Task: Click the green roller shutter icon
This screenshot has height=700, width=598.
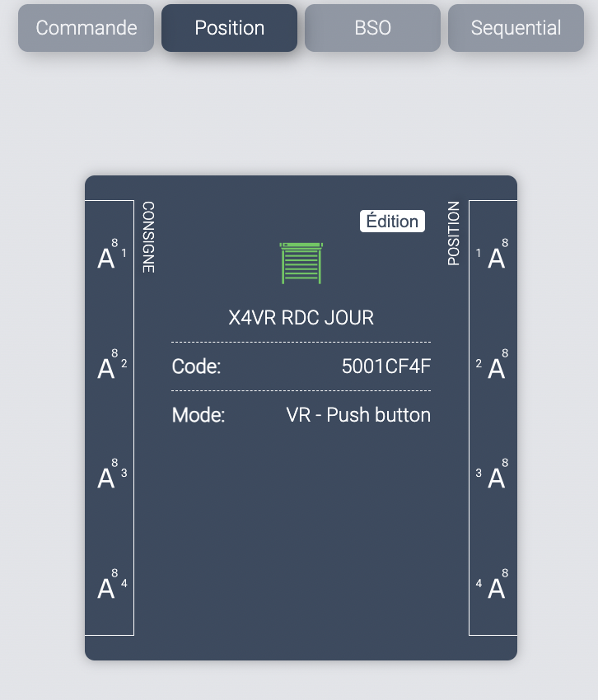Action: point(301,264)
